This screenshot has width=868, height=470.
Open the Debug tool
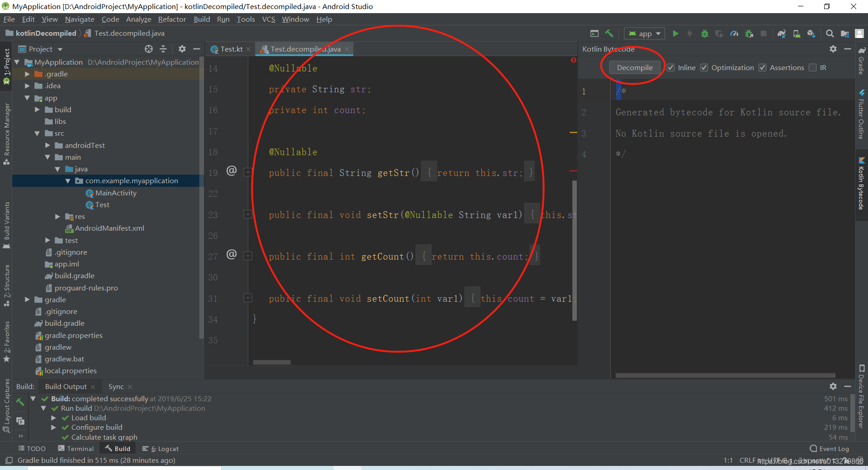705,33
